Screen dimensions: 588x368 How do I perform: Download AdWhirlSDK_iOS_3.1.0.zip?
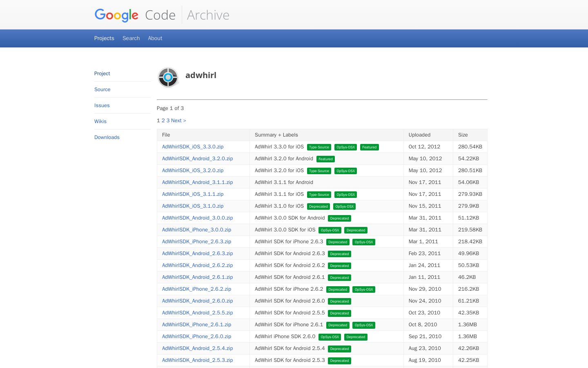pos(193,206)
